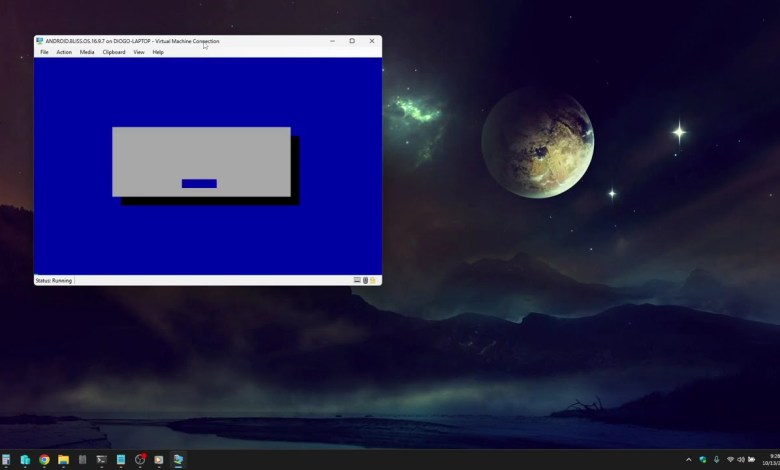The image size is (780, 470).
Task: Open the blue notepad app on the taskbar
Action: pyautogui.click(x=121, y=460)
